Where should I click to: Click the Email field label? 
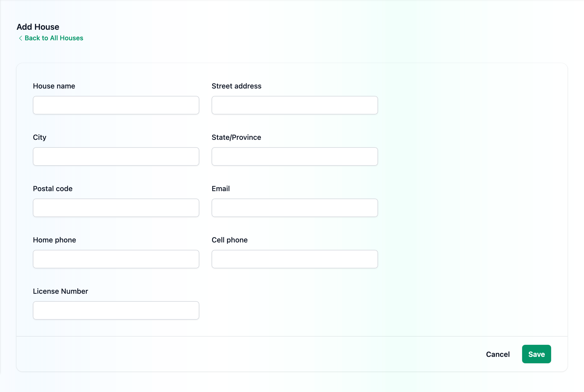tap(221, 189)
